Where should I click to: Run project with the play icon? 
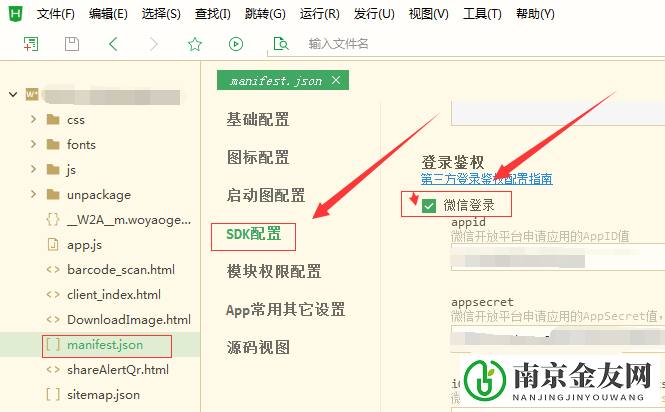tap(236, 44)
